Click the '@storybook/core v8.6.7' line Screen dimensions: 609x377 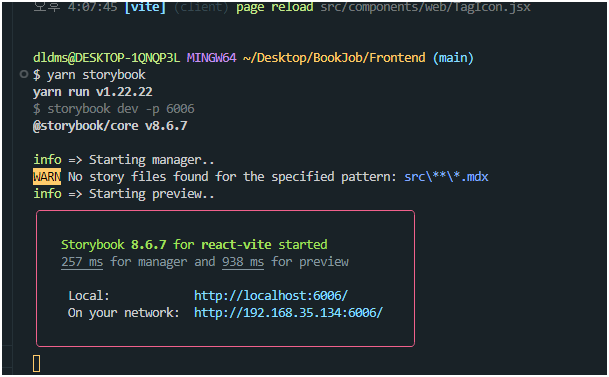pyautogui.click(x=110, y=126)
